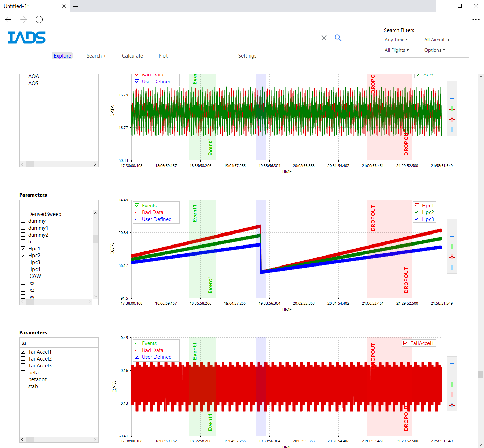Add red bad-data marker on AOA/AOS plot
Image resolution: width=484 pixels, height=448 pixels.
pos(452,119)
